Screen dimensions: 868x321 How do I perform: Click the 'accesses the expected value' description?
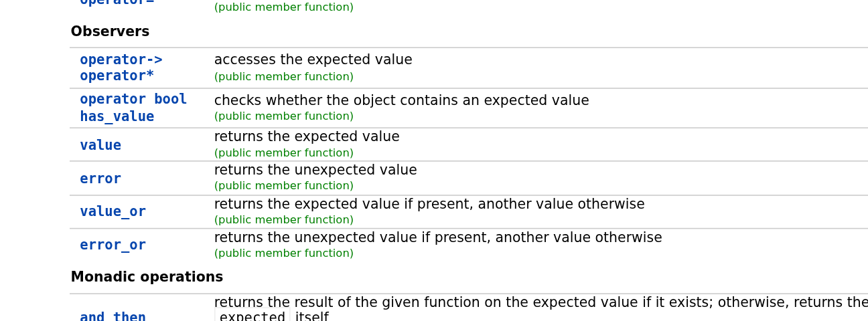(313, 60)
